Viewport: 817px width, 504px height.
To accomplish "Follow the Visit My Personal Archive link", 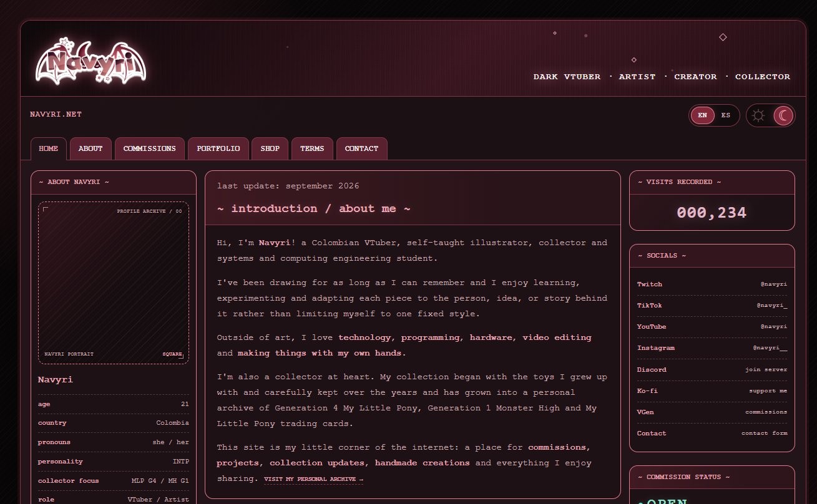I will tap(313, 480).
